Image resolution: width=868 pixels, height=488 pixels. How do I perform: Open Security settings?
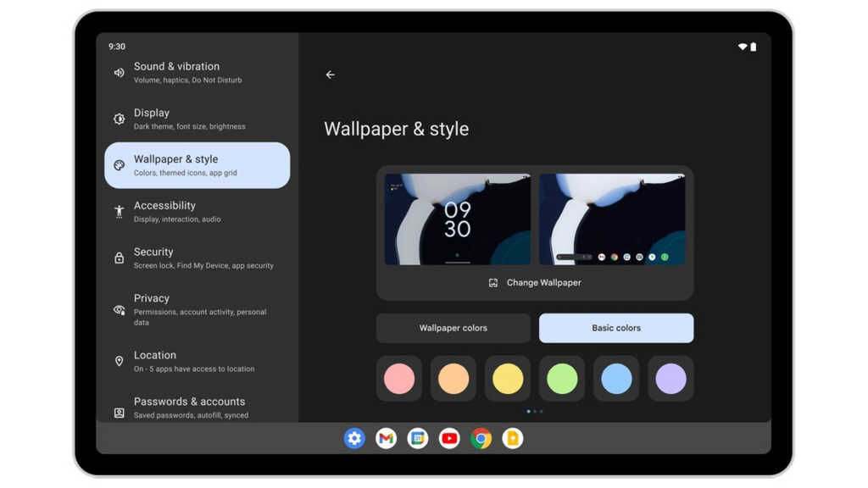(x=197, y=258)
